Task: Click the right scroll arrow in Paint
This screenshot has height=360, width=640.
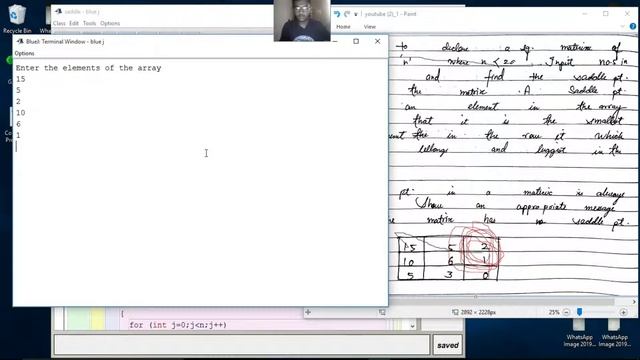Action: pos(634,302)
